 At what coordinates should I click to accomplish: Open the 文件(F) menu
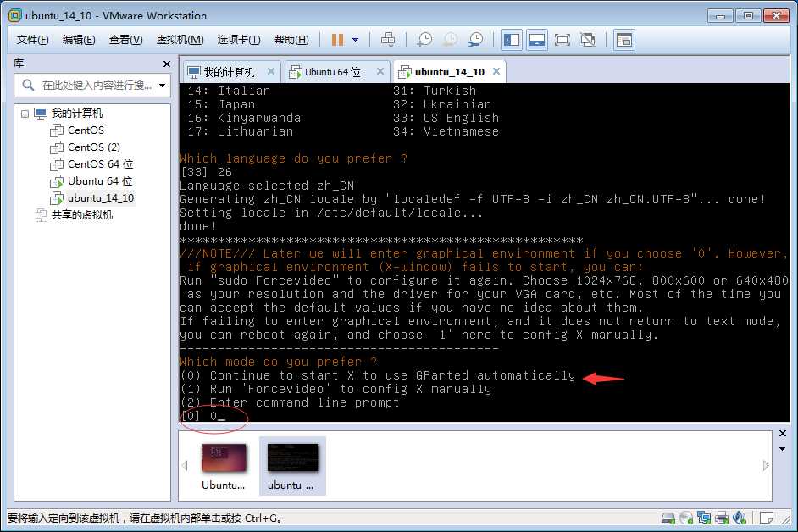tap(32, 40)
